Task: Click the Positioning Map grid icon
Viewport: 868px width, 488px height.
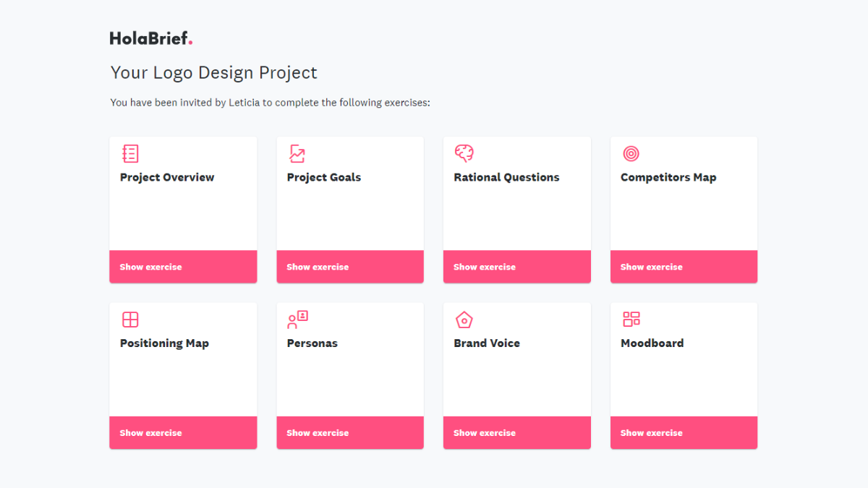Action: pos(130,319)
